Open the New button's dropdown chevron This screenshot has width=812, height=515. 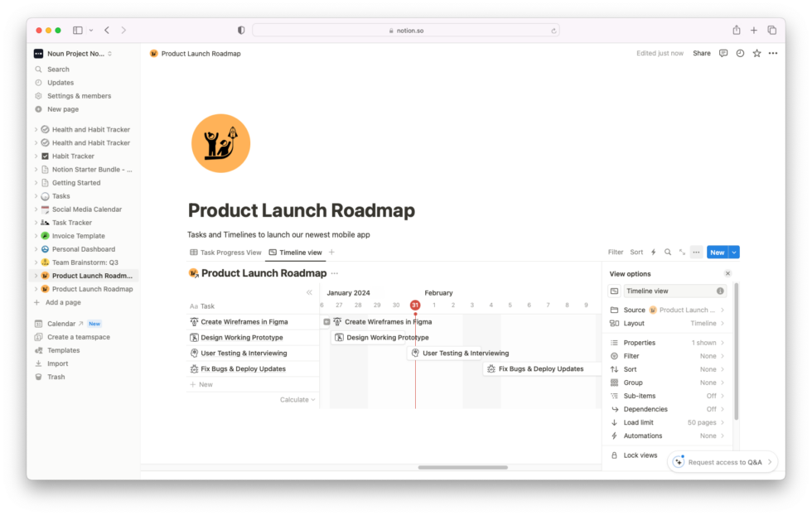click(735, 252)
